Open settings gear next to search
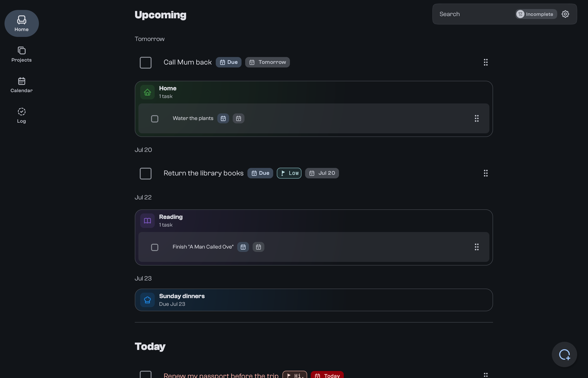588x378 pixels. click(565, 14)
